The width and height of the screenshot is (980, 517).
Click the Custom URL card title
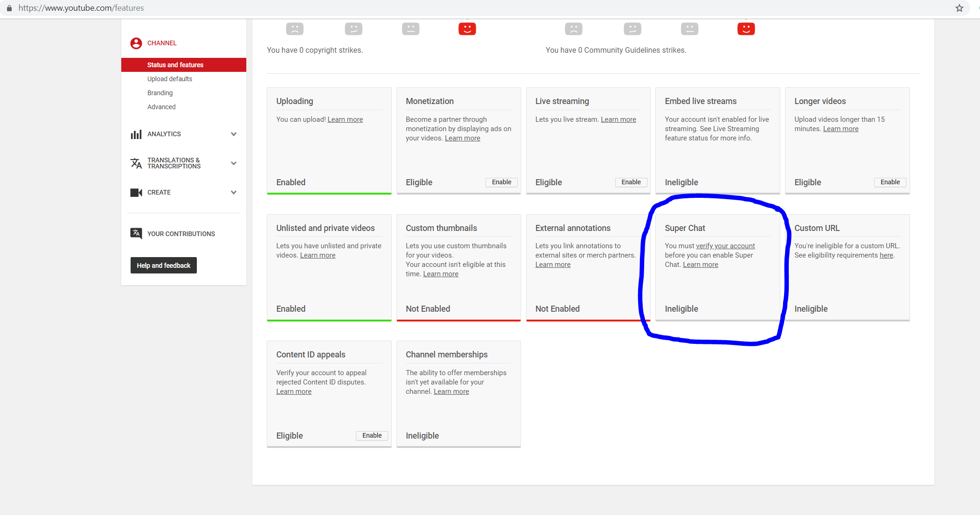pyautogui.click(x=817, y=228)
